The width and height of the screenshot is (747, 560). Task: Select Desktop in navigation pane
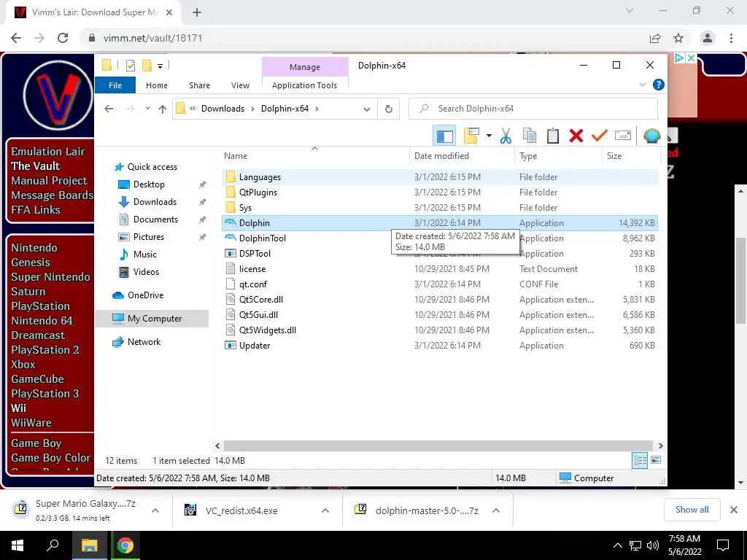pyautogui.click(x=149, y=184)
